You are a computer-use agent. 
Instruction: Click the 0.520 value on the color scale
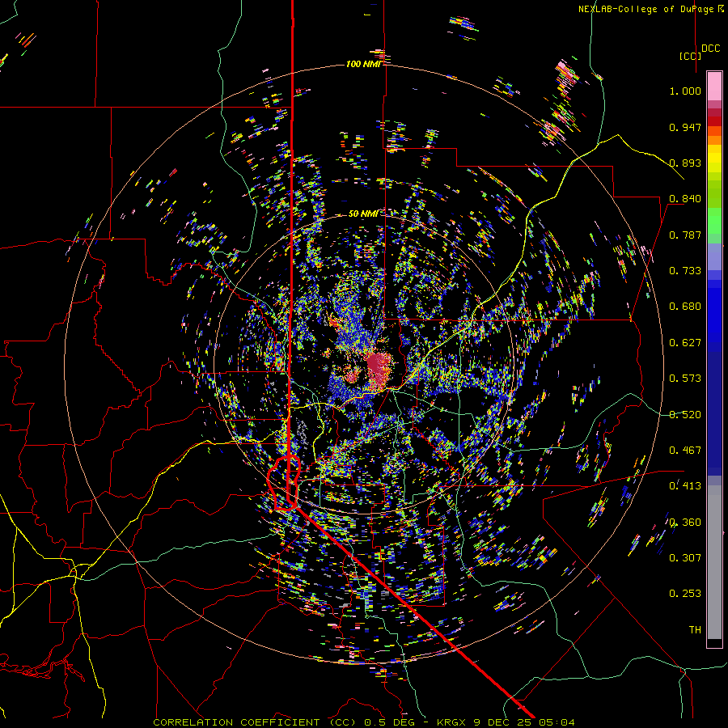click(685, 415)
